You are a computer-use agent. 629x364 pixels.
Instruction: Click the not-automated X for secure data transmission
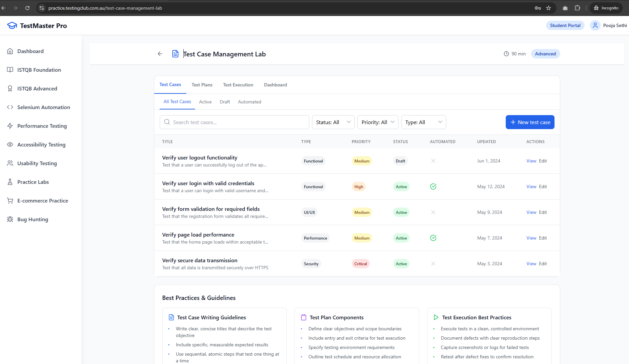(433, 264)
